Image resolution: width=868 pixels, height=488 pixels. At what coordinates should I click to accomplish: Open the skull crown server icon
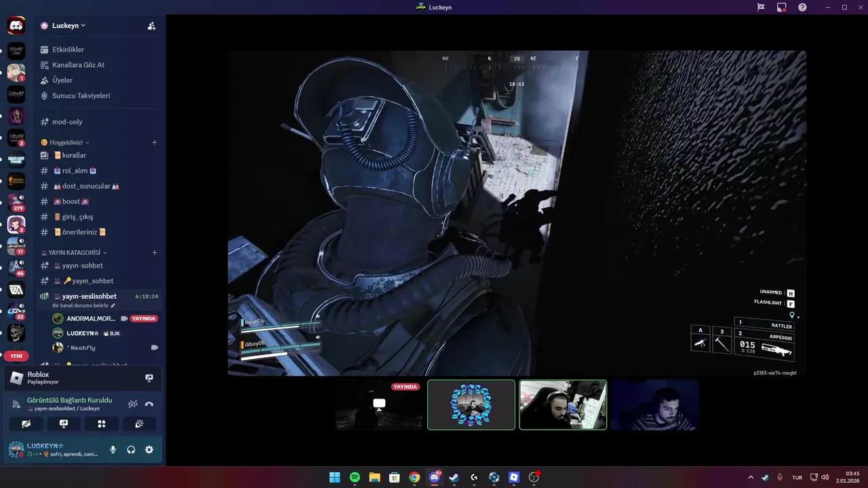pos(16,333)
